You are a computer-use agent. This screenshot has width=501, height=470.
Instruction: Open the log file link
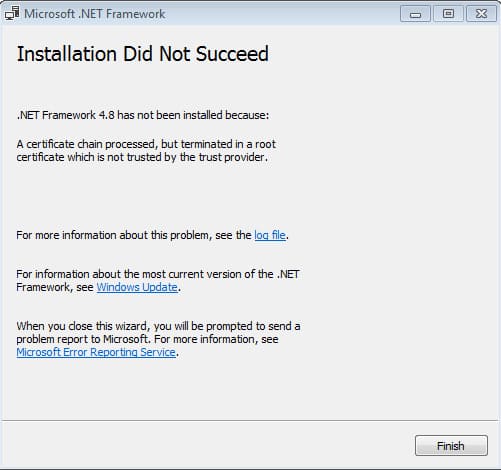click(x=270, y=235)
